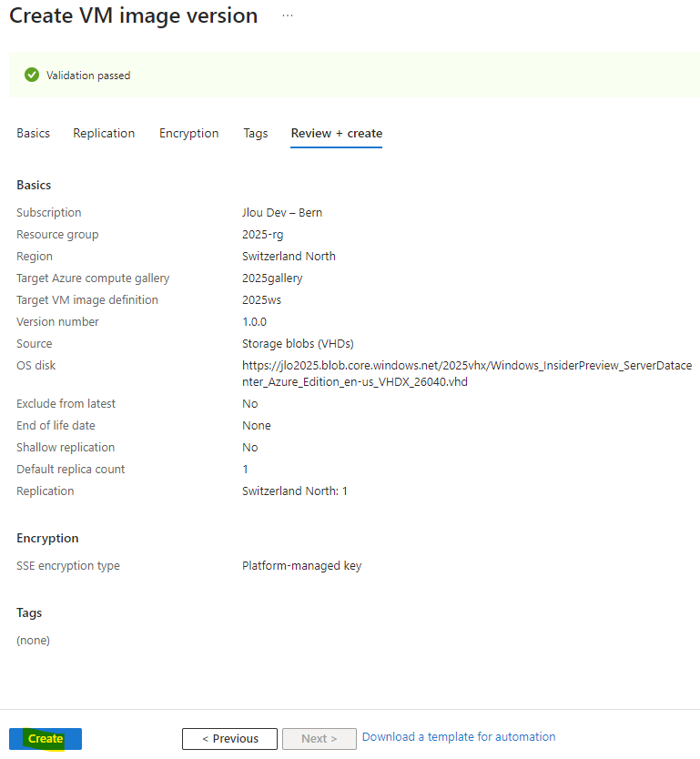Click the Exclude from latest label
Viewport: 700px width, 759px height.
66,404
